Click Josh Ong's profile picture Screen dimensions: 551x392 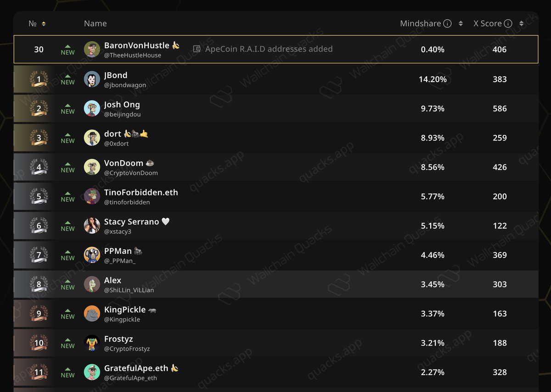[x=92, y=108]
